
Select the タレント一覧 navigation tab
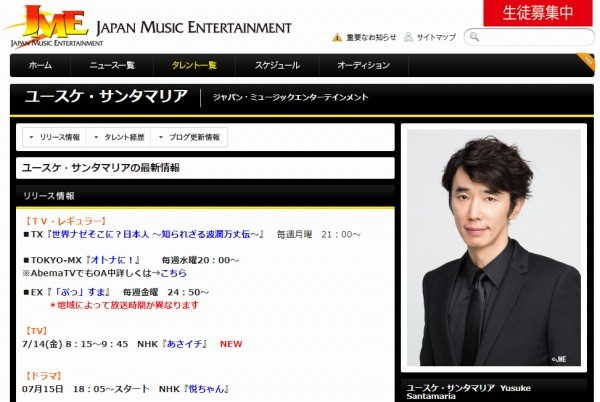tap(194, 65)
